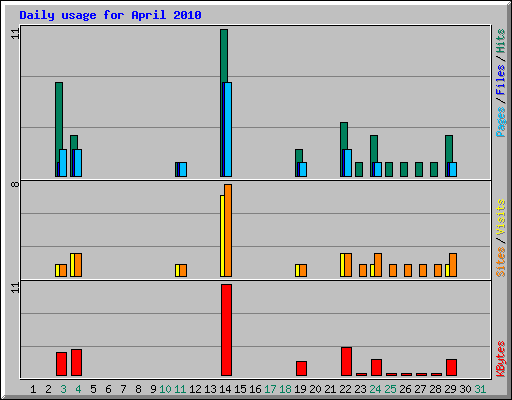The width and height of the screenshot is (512, 400).
Task: Click day label "19" on the x-axis
Action: pos(300,389)
